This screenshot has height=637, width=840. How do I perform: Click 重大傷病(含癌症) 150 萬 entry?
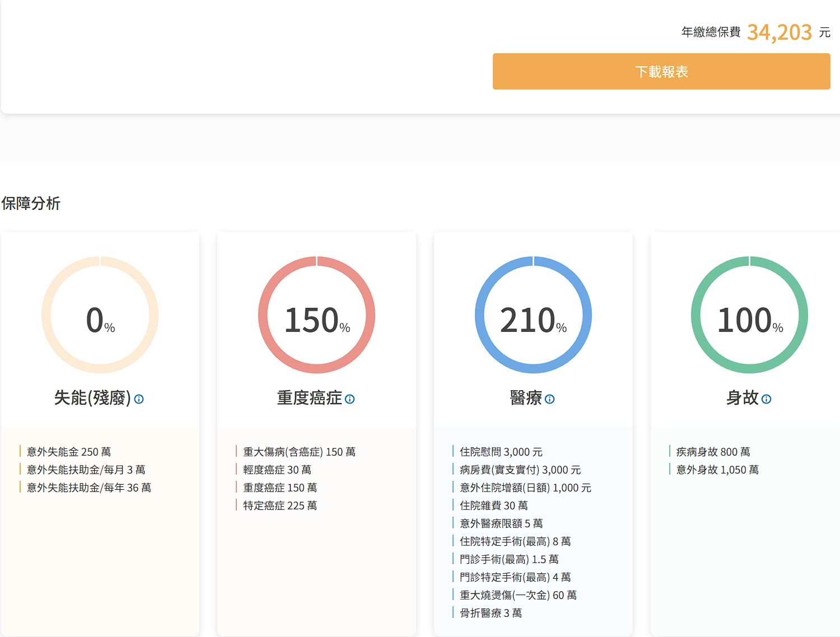pos(299,452)
